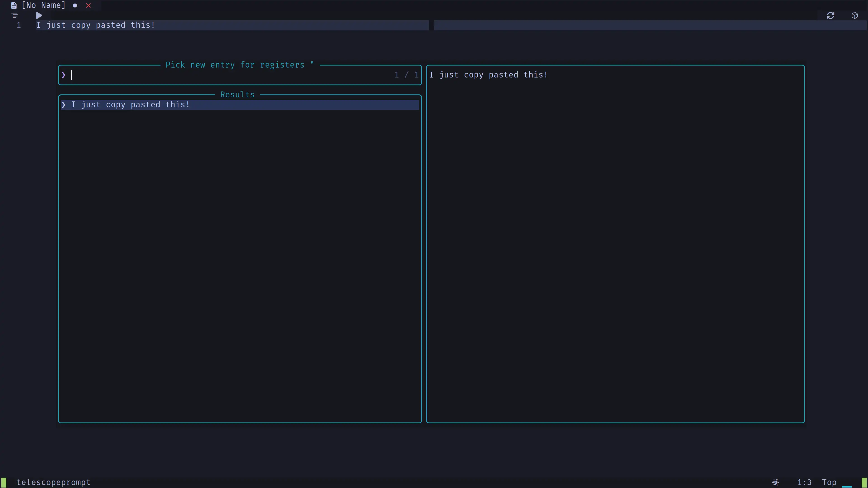
Task: Click the modified dot indicator on the tab
Action: (75, 5)
